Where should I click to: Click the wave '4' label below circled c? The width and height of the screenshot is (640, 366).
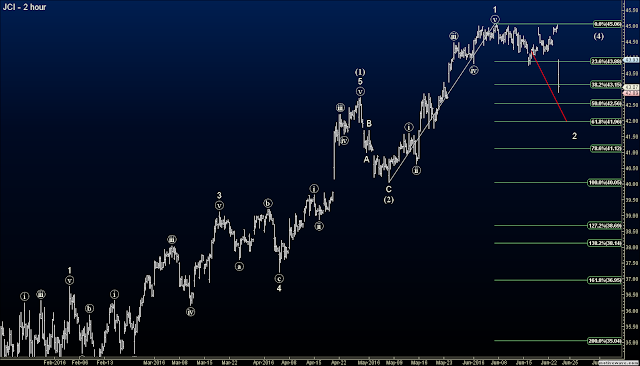tap(279, 288)
